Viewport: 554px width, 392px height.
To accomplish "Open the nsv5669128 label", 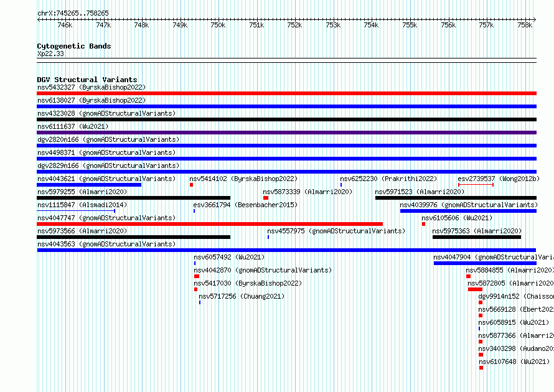I will (516, 309).
